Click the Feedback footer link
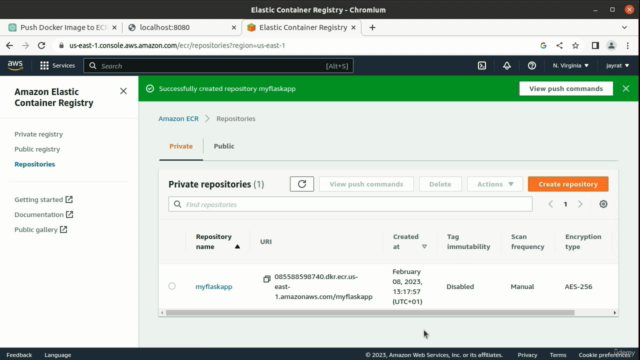The width and height of the screenshot is (640, 360). pyautogui.click(x=19, y=355)
